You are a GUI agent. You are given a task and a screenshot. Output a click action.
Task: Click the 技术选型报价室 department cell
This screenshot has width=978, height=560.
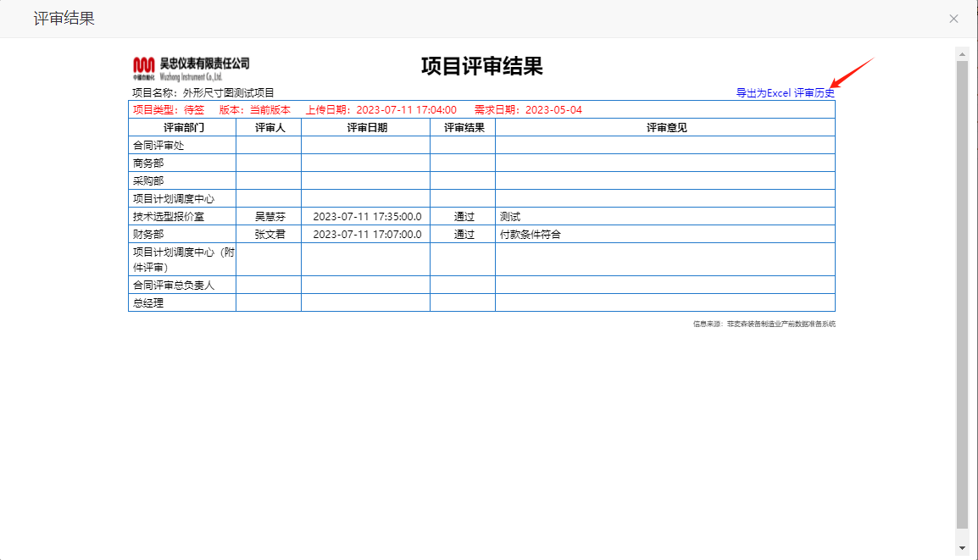169,217
